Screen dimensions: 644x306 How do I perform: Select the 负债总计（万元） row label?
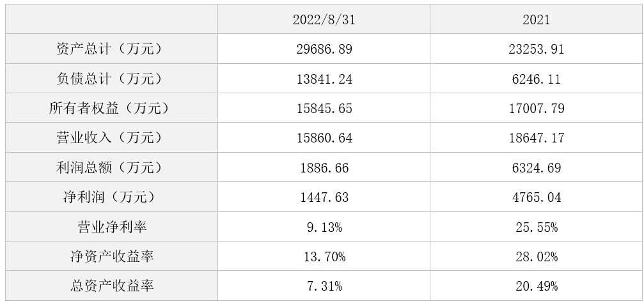coord(112,79)
